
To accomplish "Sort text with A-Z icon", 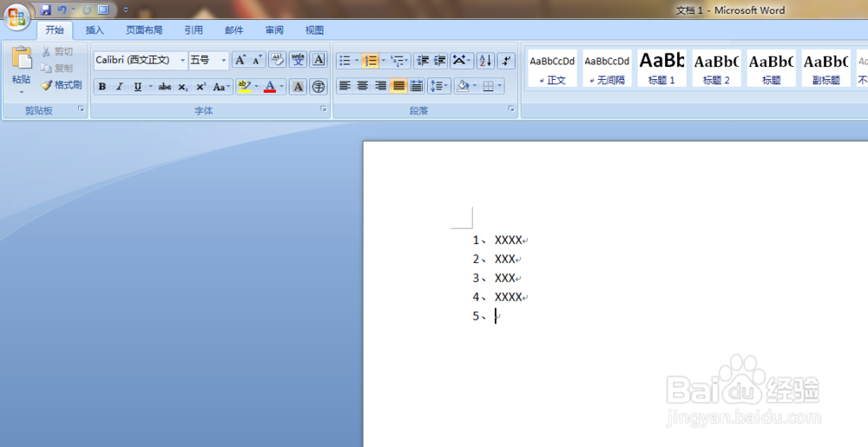I will coord(485,60).
